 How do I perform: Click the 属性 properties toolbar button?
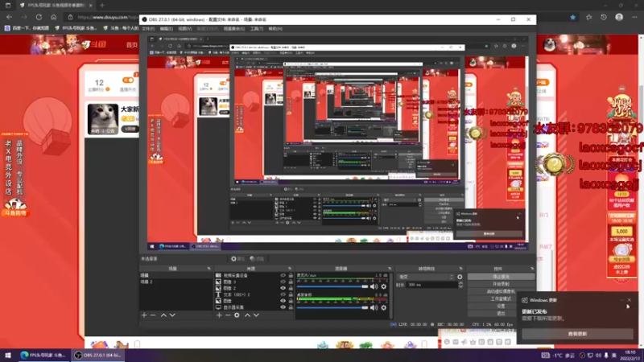coord(237,258)
